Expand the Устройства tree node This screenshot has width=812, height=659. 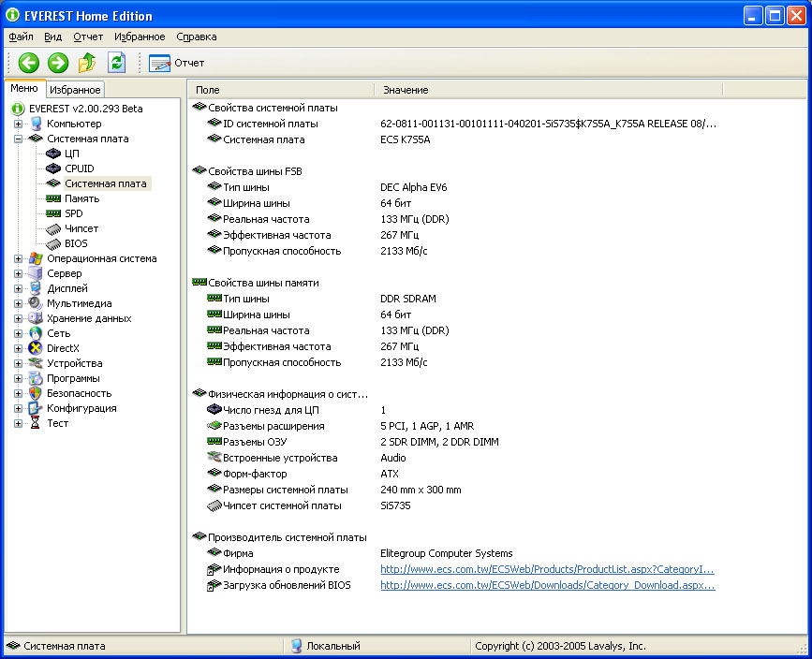[18, 363]
